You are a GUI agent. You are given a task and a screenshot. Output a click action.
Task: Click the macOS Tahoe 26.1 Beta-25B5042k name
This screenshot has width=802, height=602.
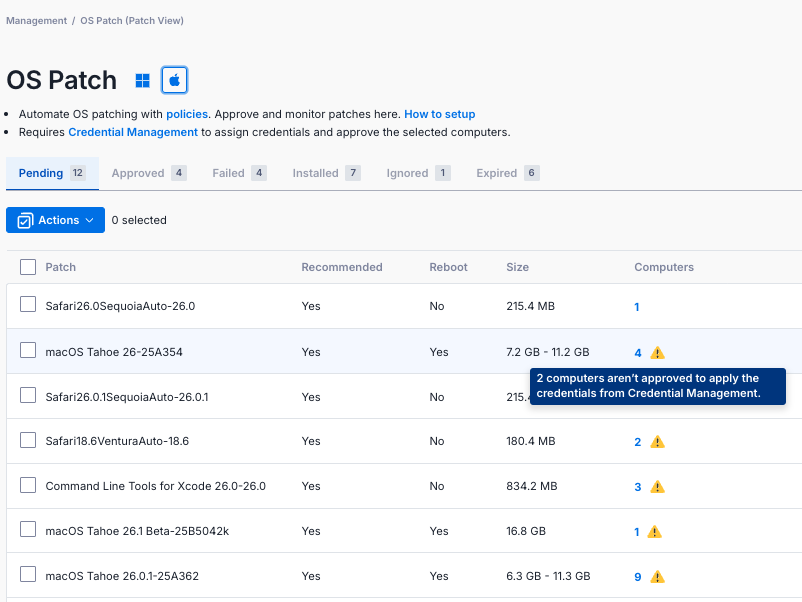coord(137,531)
